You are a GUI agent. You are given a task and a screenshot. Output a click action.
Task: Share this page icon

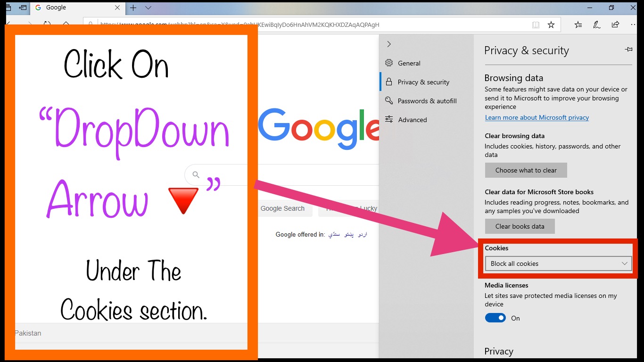[x=615, y=25]
